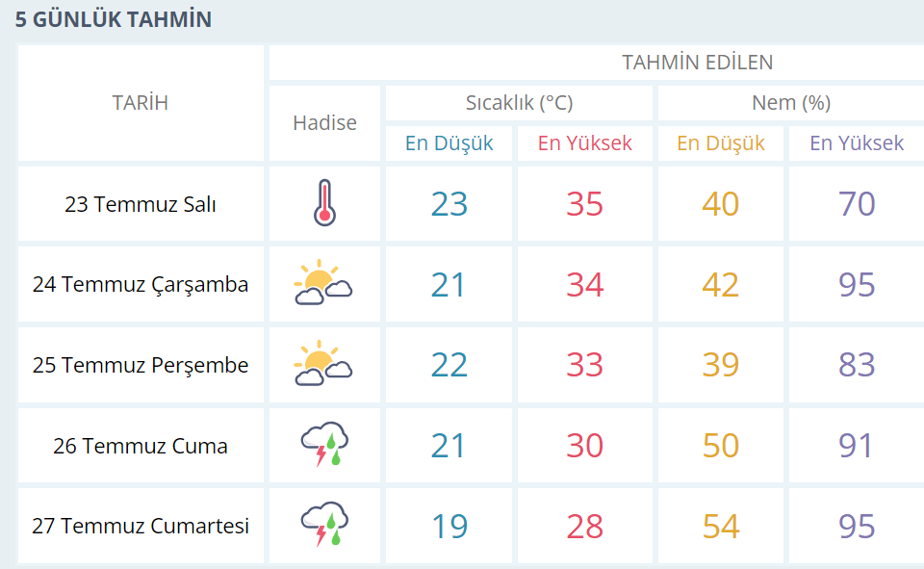Click the Sıcaklık (°C) header
The width and height of the screenshot is (924, 569).
point(519,103)
